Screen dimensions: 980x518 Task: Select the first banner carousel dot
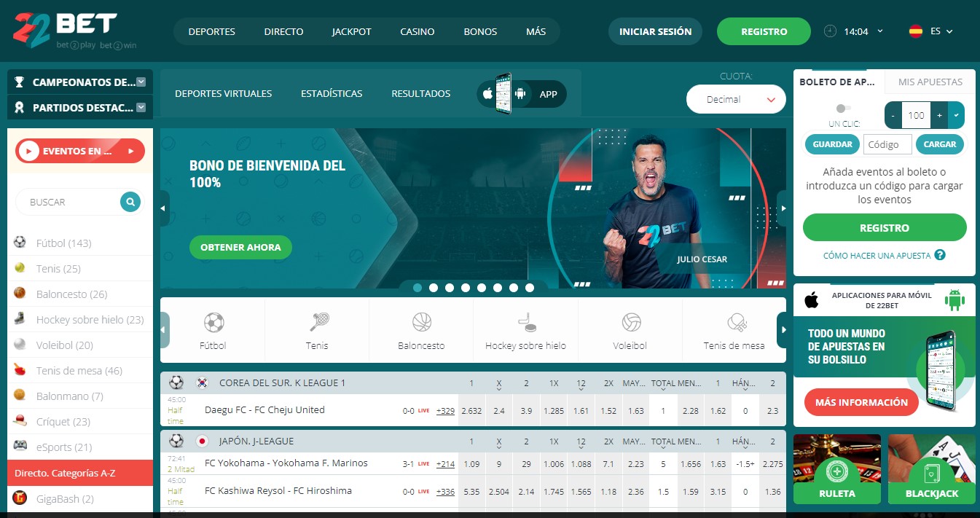click(x=418, y=288)
